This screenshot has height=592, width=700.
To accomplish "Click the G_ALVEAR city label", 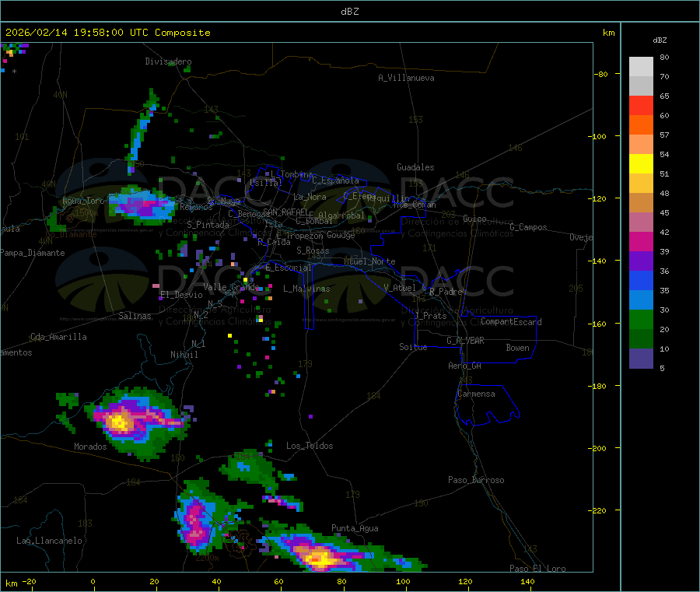I will point(465,341).
